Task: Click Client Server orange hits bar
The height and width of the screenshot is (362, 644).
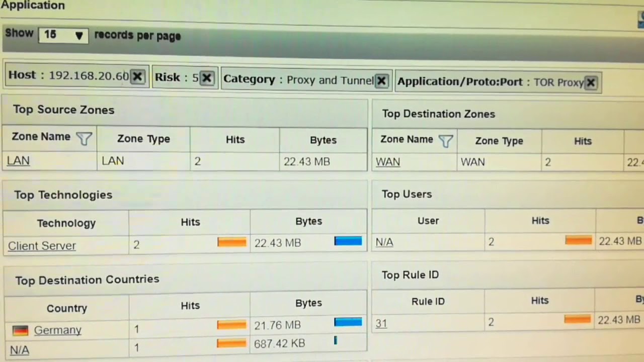Action: click(232, 242)
